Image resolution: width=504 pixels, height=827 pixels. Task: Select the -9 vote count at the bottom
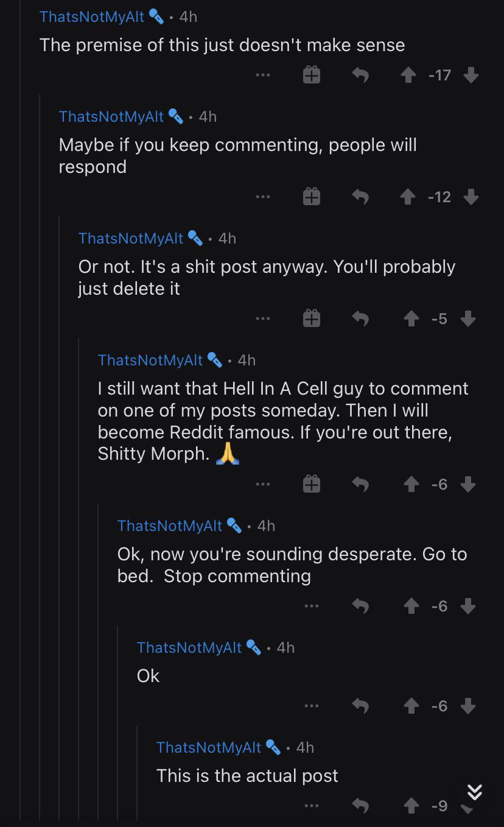coord(439,806)
